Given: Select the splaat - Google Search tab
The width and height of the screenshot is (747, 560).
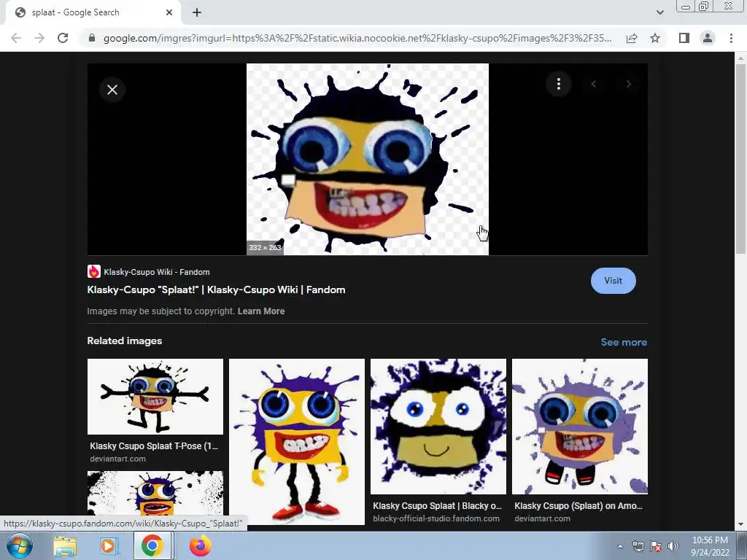Looking at the screenshot, I should click(x=93, y=12).
